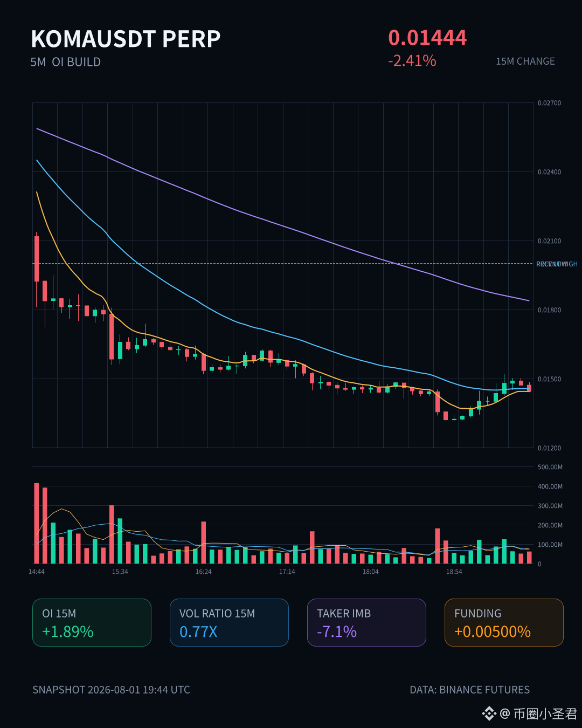Click the 14:44 time axis label
582x728 pixels.
click(37, 572)
